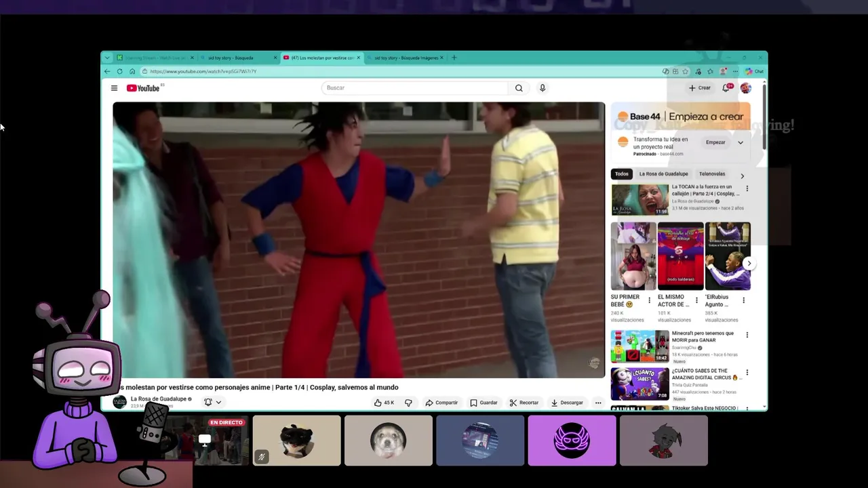The image size is (868, 488).
Task: Switch to 'sid toy story - Búsqueda Imágenes' tab
Action: tap(406, 58)
